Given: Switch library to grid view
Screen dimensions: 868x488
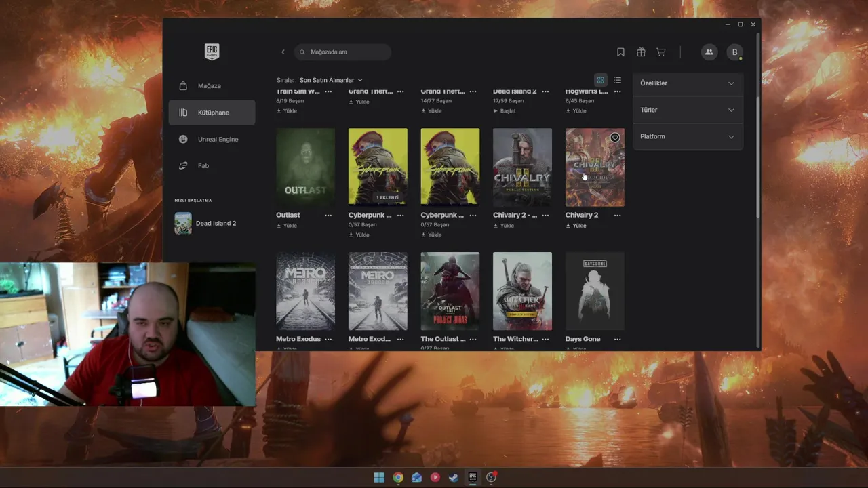Looking at the screenshot, I should pos(600,80).
